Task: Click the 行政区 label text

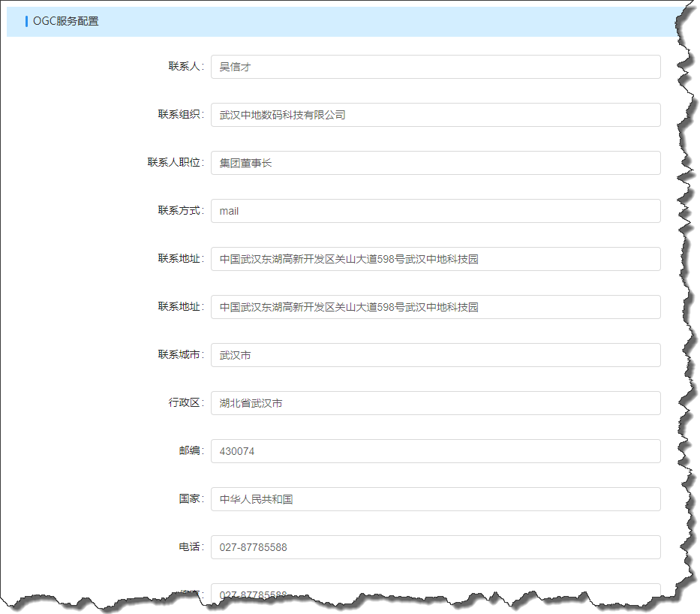Action: pyautogui.click(x=185, y=403)
